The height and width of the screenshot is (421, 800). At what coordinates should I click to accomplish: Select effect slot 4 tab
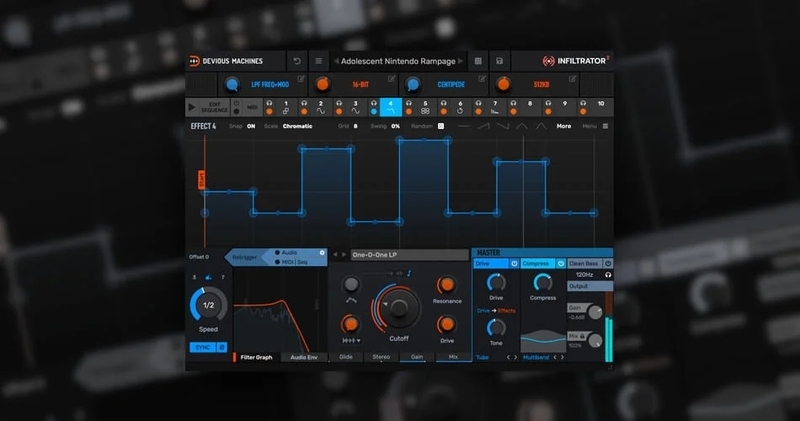click(391, 107)
